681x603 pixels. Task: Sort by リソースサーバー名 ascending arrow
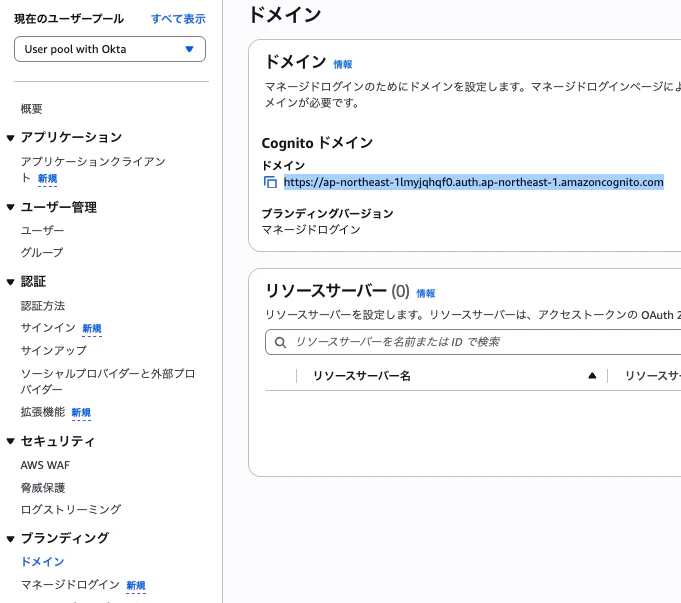592,376
